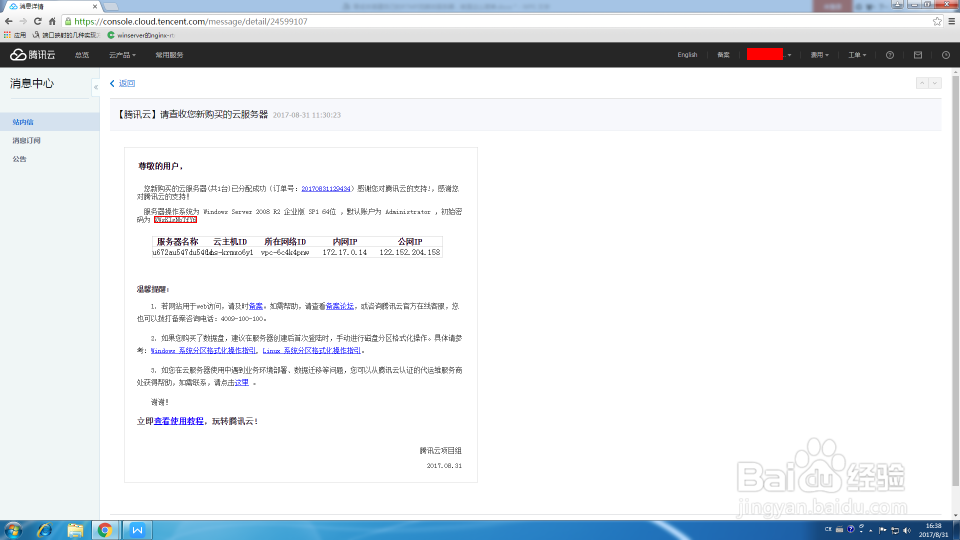Click the Tencent Cloud logo

point(32,55)
